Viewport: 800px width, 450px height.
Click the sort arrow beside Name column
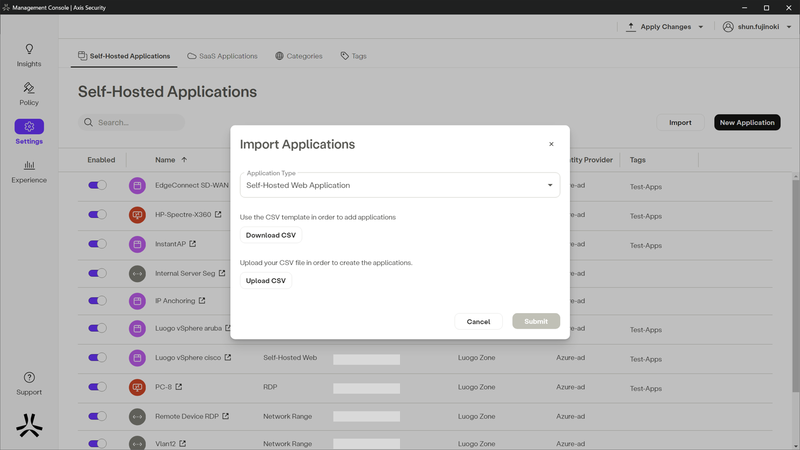(184, 160)
